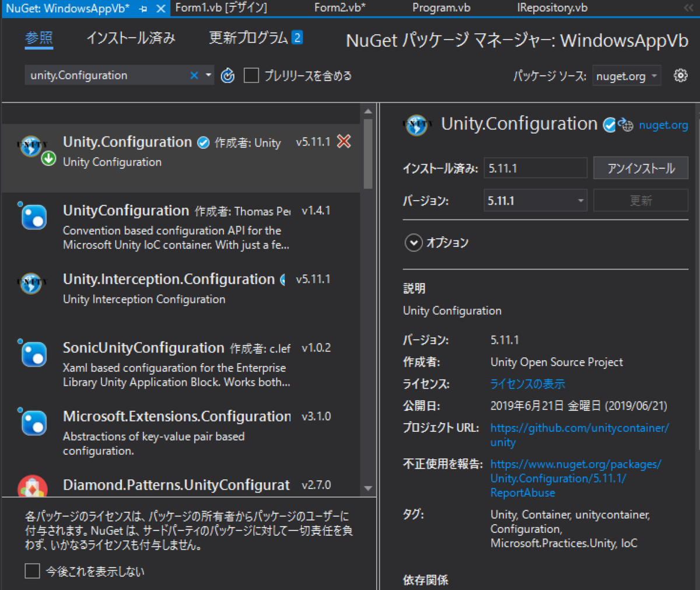Open the Program.vb document tab
This screenshot has width=700, height=590.
click(442, 8)
